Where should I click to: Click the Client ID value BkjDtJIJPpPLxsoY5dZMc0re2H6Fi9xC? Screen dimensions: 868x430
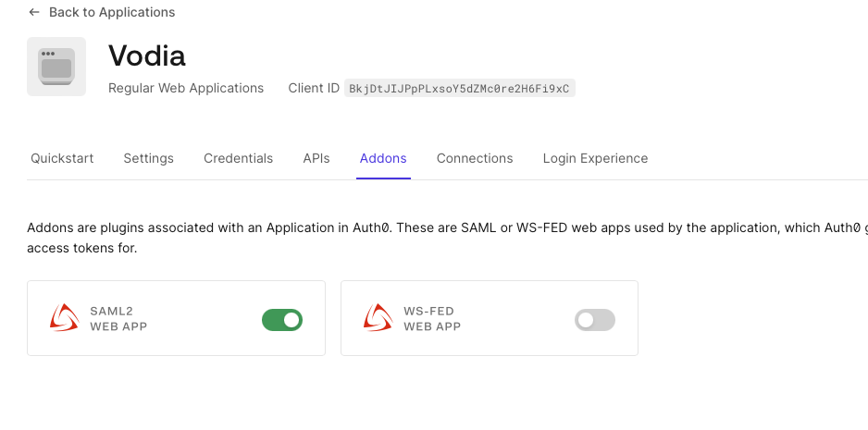pos(460,89)
